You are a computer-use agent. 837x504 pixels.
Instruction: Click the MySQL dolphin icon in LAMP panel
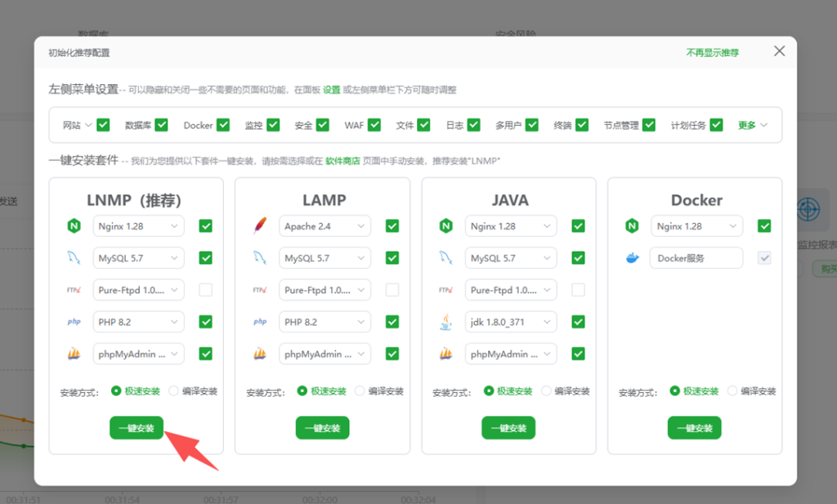[x=260, y=258]
